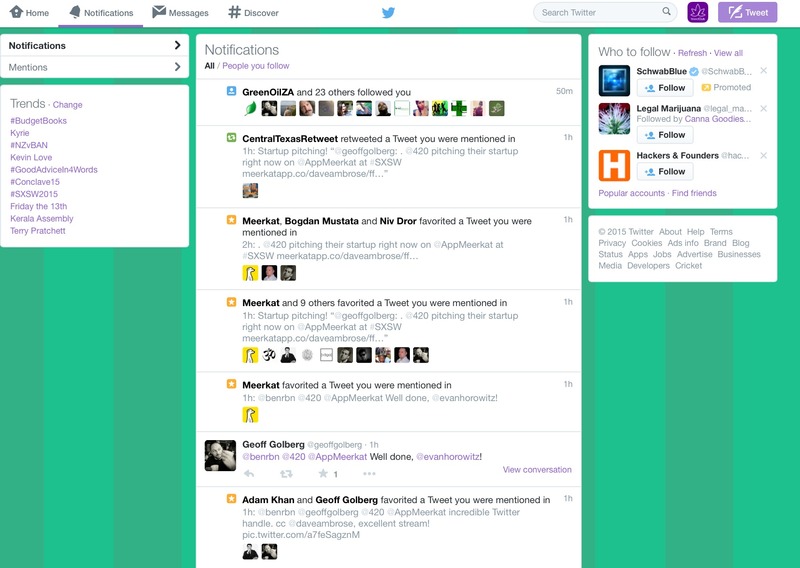Open the Notifications tab in top bar
This screenshot has width=800, height=568.
pos(101,12)
